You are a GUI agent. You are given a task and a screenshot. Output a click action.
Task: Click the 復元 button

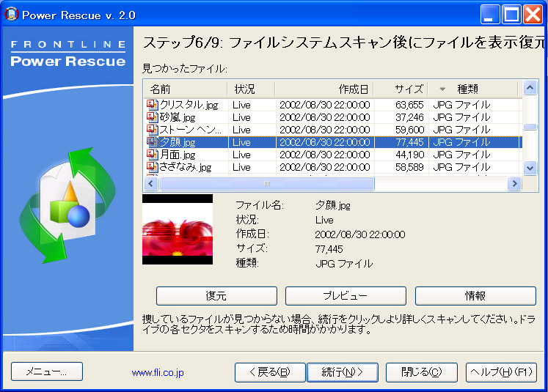pyautogui.click(x=216, y=296)
